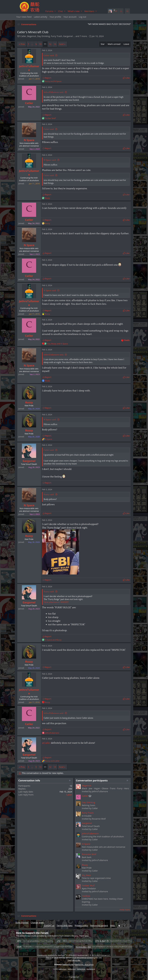This screenshot has width=148, height=980.
Task: Collapse the Conversation info panel
Action: [x=70, y=780]
